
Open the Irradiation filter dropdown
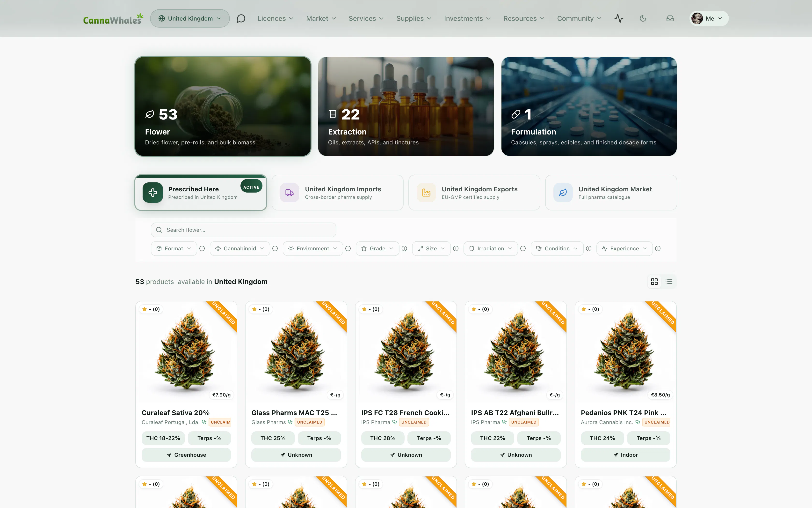point(491,249)
